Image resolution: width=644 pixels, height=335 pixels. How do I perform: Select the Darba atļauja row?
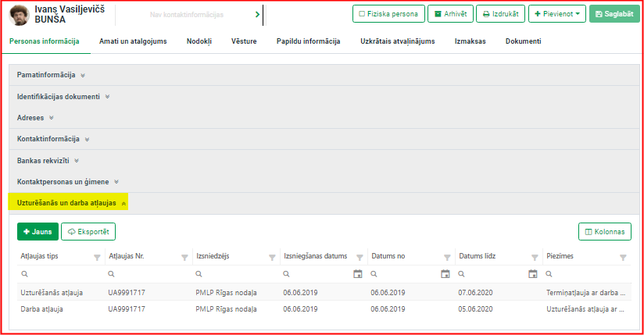324,308
